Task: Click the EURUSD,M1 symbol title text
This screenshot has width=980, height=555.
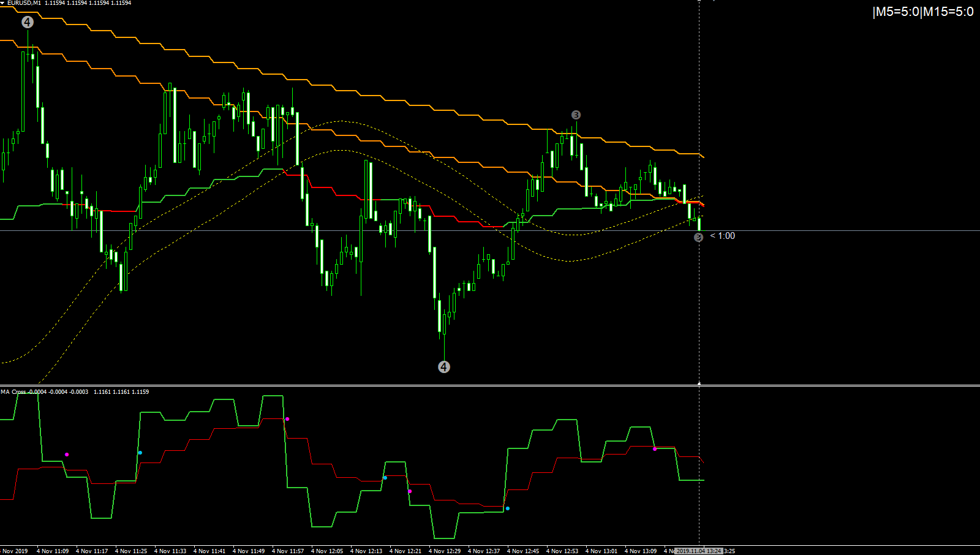Action: [24, 3]
